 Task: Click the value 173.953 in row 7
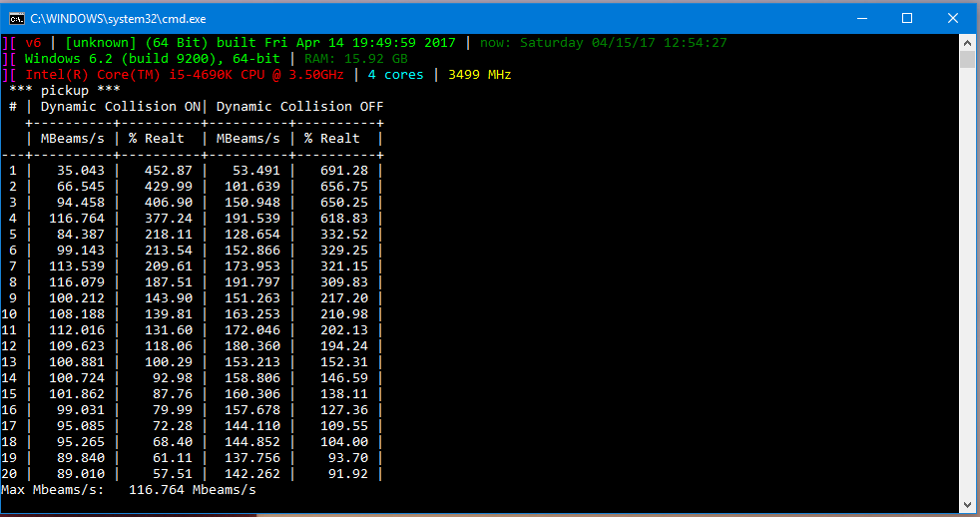(x=252, y=266)
